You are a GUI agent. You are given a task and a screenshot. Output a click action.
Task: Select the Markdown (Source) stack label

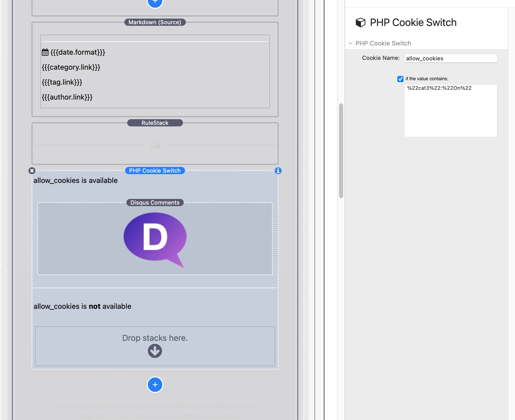[x=155, y=22]
